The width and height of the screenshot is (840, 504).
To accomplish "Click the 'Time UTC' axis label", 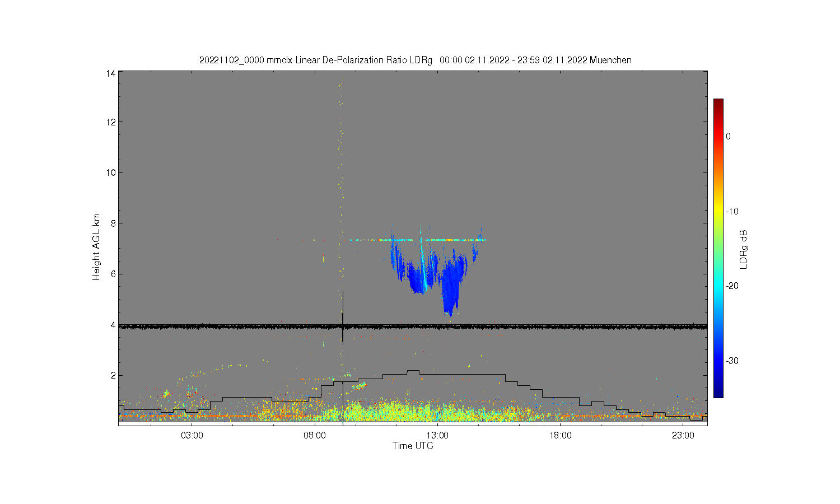I will 413,446.
